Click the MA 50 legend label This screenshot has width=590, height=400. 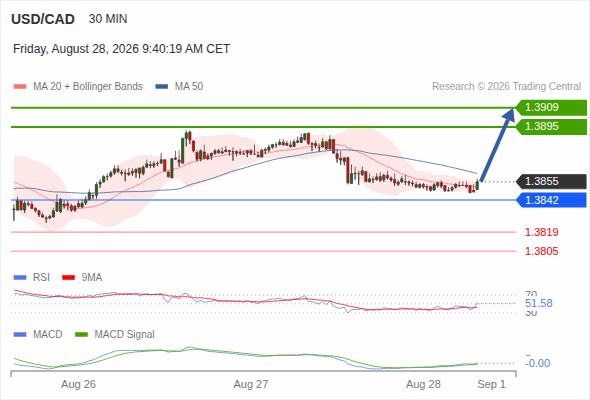pyautogui.click(x=189, y=87)
